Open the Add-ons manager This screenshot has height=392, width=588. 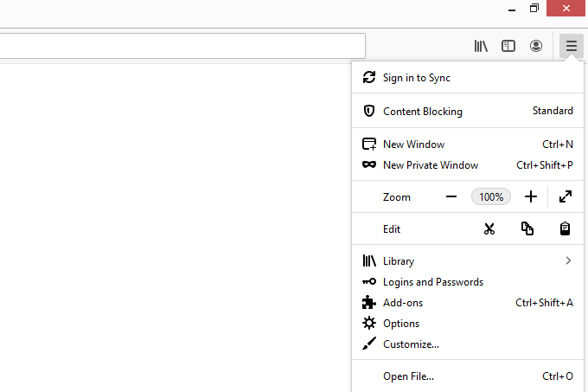[468, 303]
